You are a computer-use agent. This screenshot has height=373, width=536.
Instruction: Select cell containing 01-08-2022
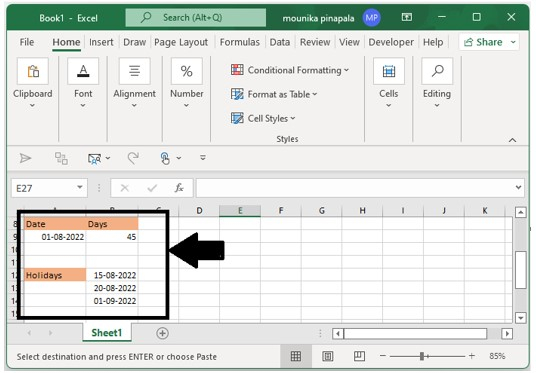pyautogui.click(x=55, y=237)
